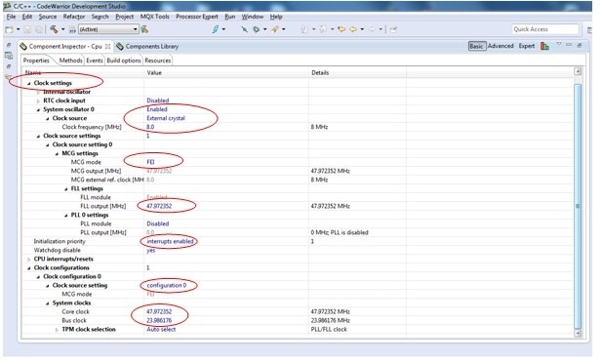Switch to the Resources tab
602x364 pixels.
pyautogui.click(x=158, y=61)
